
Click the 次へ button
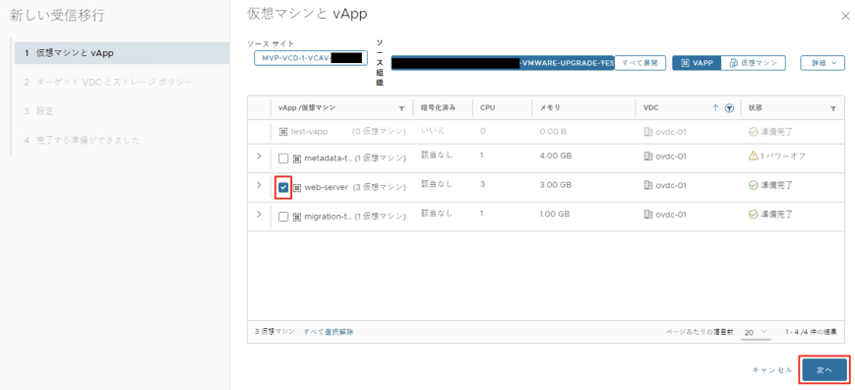[x=824, y=370]
